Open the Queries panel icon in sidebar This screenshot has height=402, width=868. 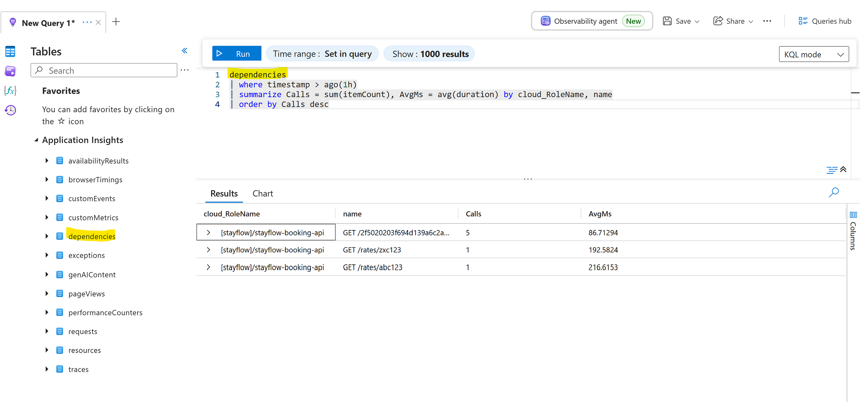[x=10, y=71]
